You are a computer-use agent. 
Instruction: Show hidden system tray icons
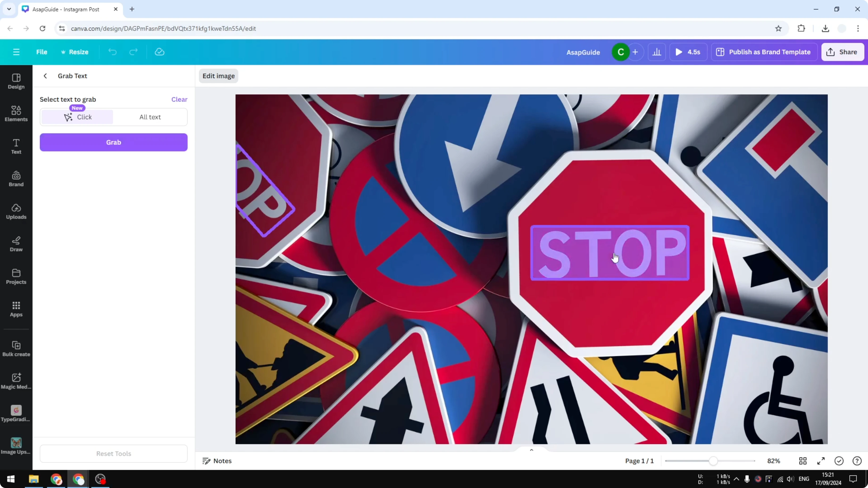pos(737,479)
